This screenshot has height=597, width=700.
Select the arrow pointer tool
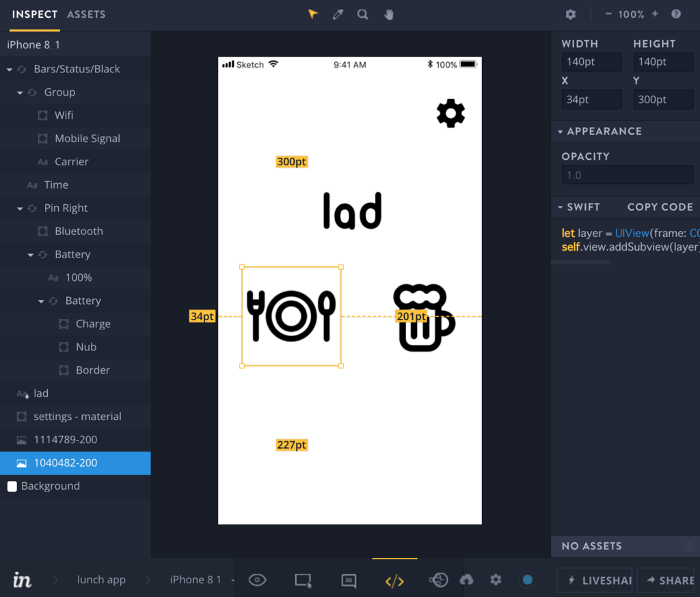pos(312,14)
